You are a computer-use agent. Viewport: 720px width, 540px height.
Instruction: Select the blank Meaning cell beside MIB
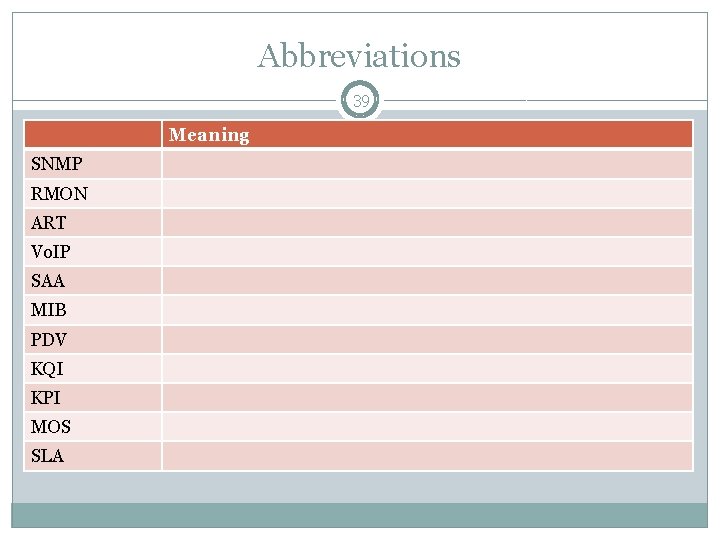(x=427, y=310)
